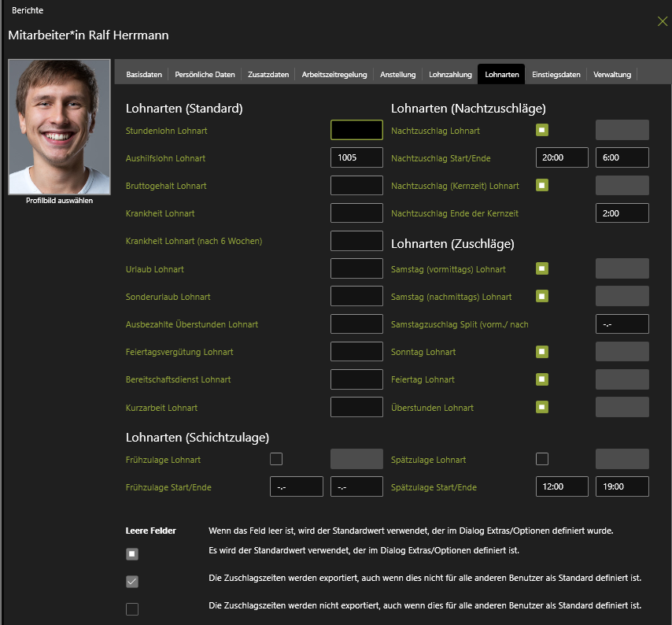Click the Nachtzuschlag start time field 20:00
This screenshot has width=672, height=625.
point(562,157)
